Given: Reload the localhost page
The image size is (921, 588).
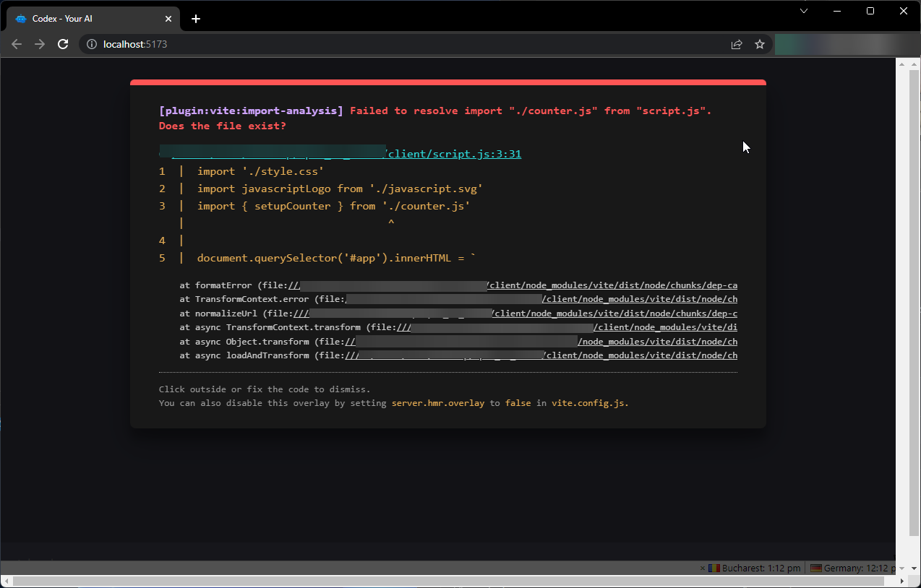Looking at the screenshot, I should click(x=63, y=44).
